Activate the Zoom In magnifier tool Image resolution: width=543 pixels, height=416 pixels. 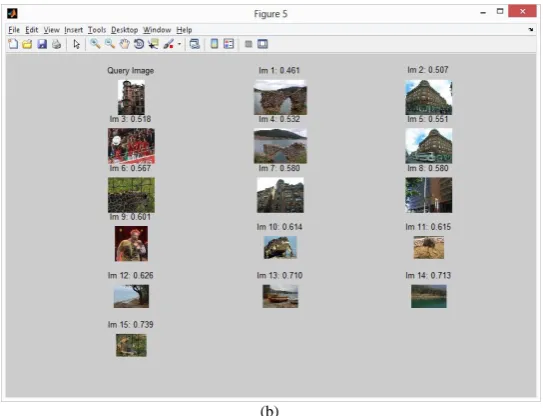click(95, 44)
